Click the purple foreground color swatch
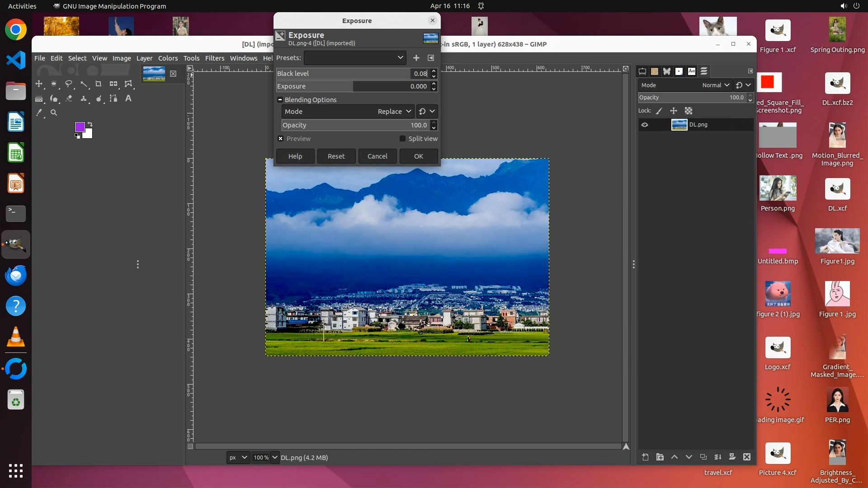Viewport: 868px width, 488px height. (80, 127)
